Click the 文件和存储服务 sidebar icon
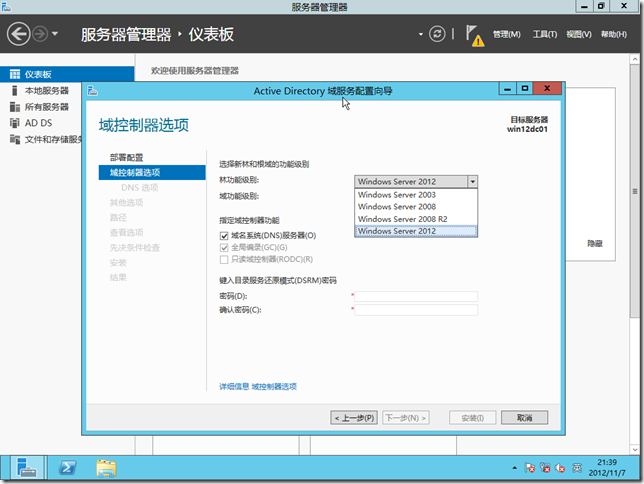Viewport: 644px width, 484px height. click(x=15, y=139)
